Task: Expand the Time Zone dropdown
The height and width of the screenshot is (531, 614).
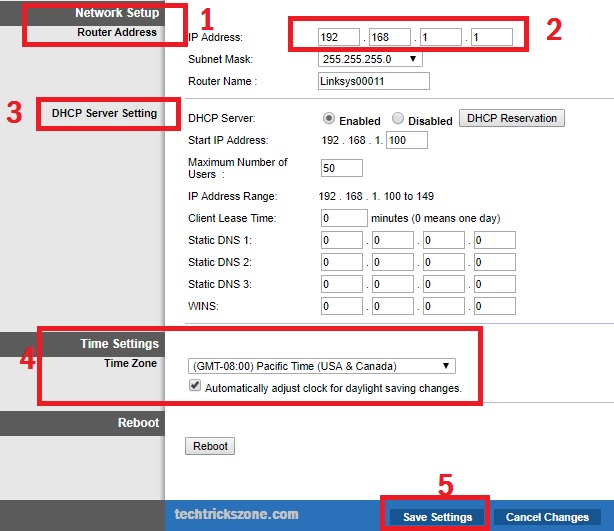Action: (x=322, y=366)
